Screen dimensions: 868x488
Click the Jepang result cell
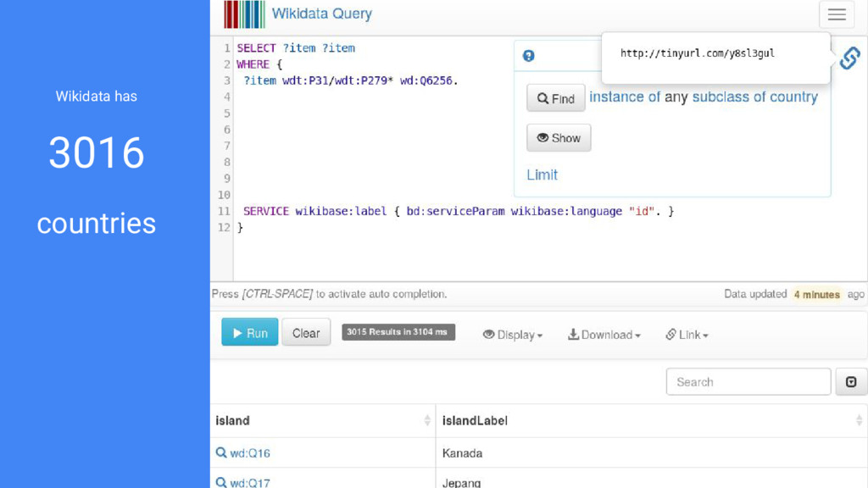[x=462, y=483]
